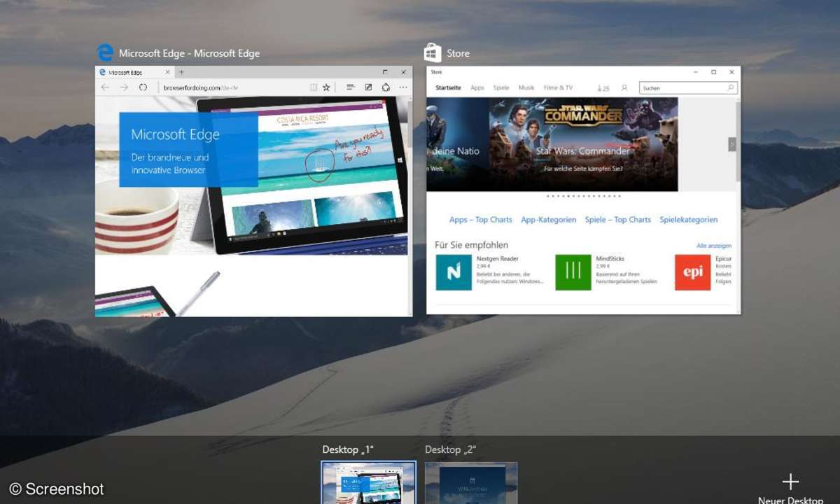Add a new tab in Edge
The image size is (840, 504).
click(181, 72)
